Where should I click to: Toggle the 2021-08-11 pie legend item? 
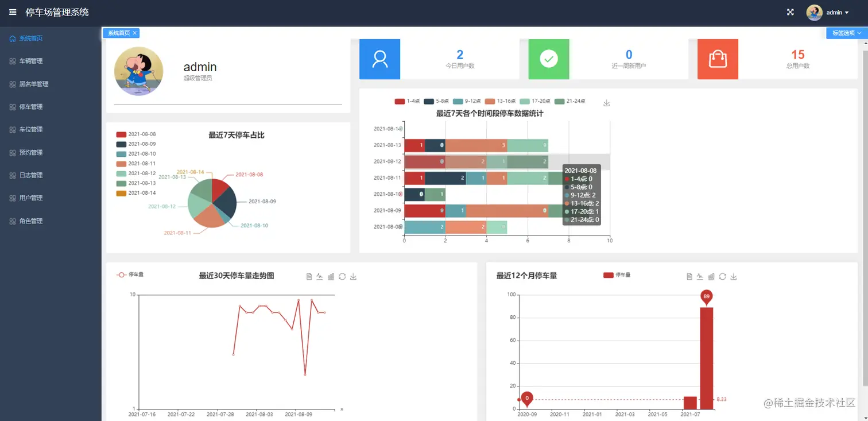pyautogui.click(x=136, y=164)
